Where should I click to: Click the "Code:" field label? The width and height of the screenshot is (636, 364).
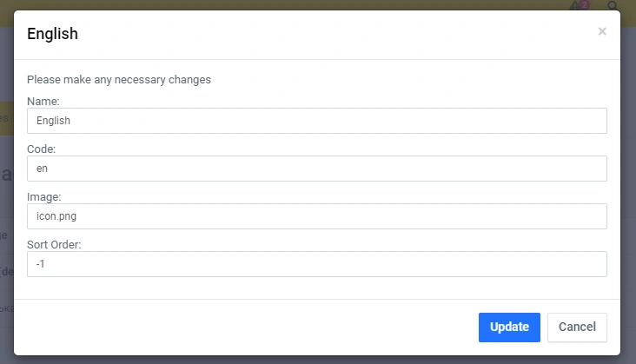[x=42, y=149]
